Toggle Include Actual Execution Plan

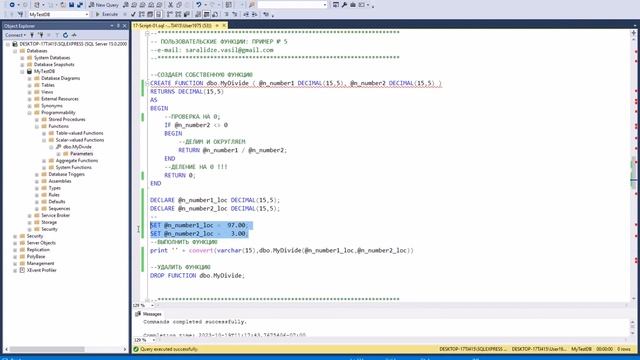[x=170, y=14]
